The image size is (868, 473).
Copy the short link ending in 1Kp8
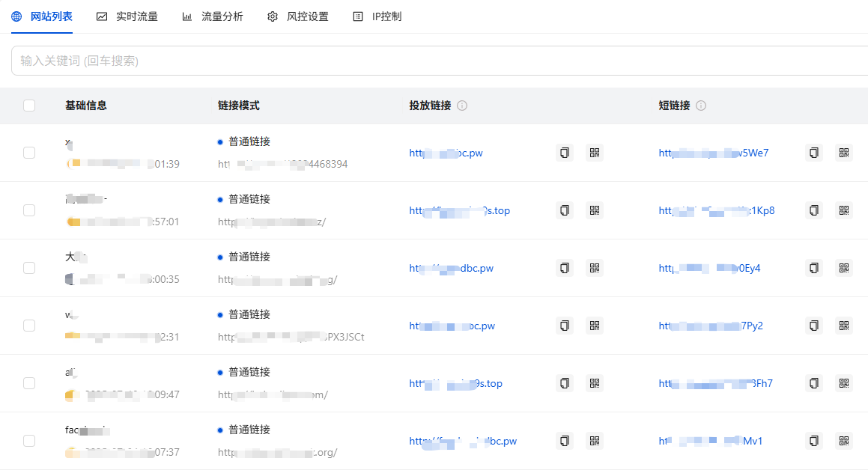(x=814, y=210)
